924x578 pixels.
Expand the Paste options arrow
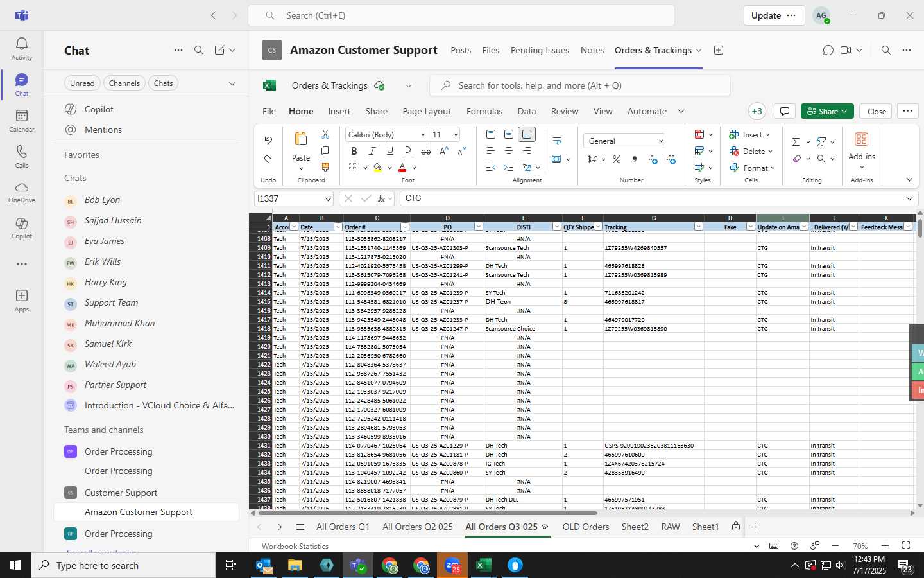301,169
